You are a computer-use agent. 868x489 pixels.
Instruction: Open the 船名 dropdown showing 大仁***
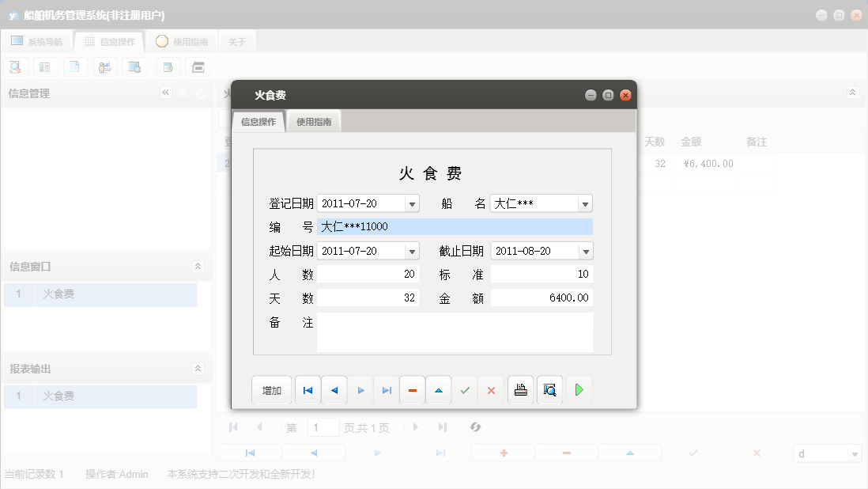tap(584, 203)
